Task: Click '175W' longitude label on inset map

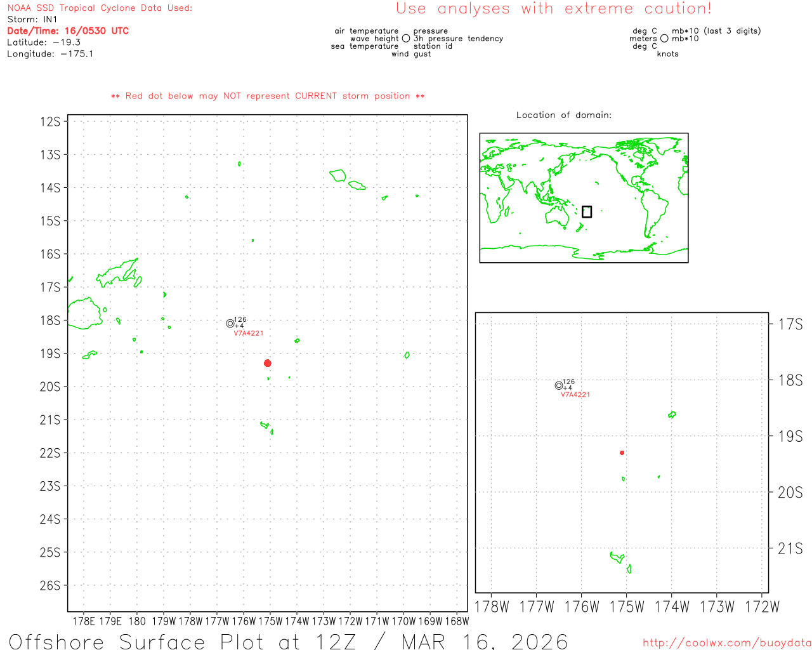Action: [x=627, y=607]
